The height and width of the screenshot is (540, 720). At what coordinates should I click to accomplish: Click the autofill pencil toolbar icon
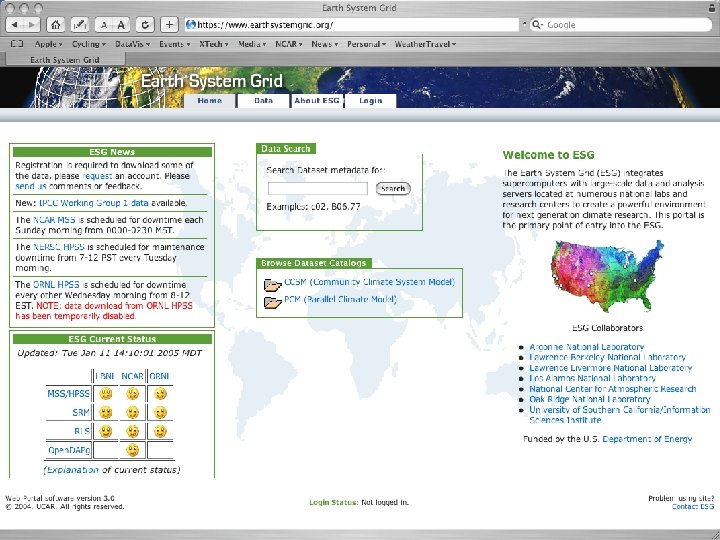click(80, 25)
